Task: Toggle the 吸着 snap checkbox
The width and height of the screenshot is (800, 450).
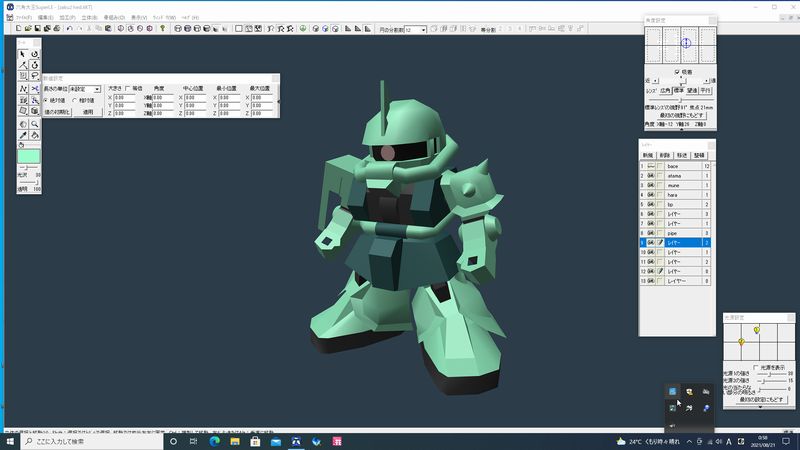Action: click(677, 72)
